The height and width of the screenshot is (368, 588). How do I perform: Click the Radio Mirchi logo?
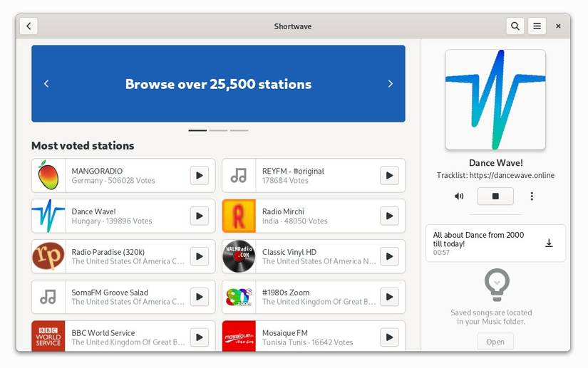point(239,216)
